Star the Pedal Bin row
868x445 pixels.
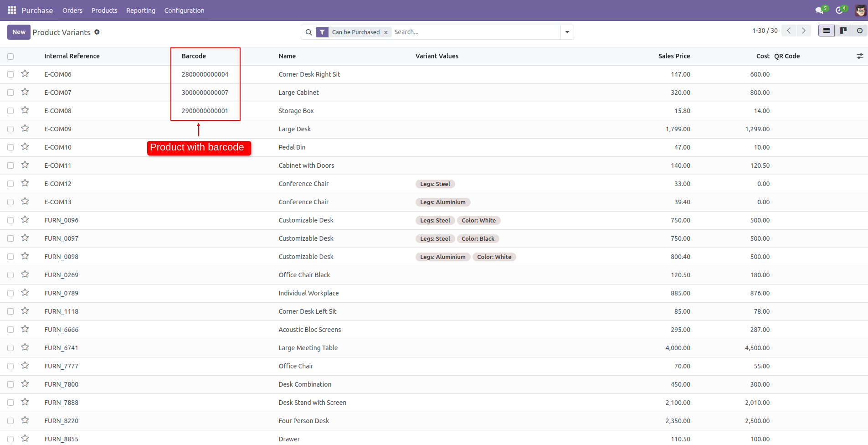click(x=25, y=147)
